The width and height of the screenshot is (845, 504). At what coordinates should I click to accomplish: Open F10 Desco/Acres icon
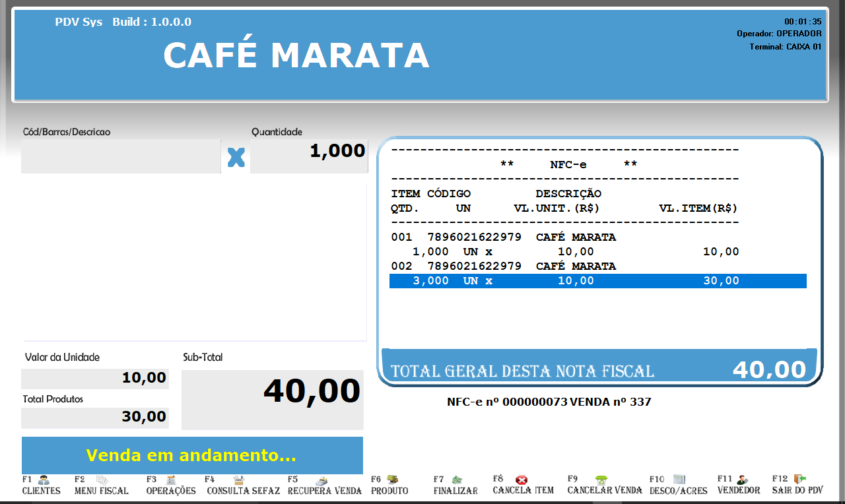[x=679, y=480]
